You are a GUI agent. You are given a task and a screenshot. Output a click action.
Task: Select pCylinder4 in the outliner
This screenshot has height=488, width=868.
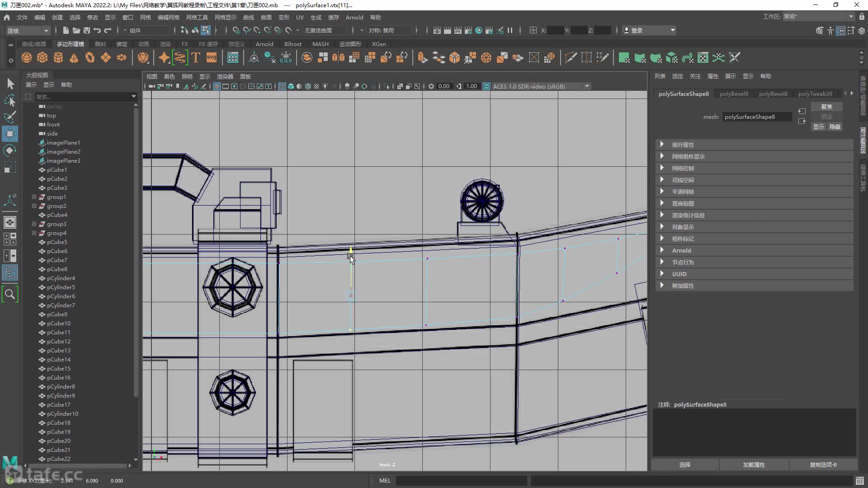61,278
